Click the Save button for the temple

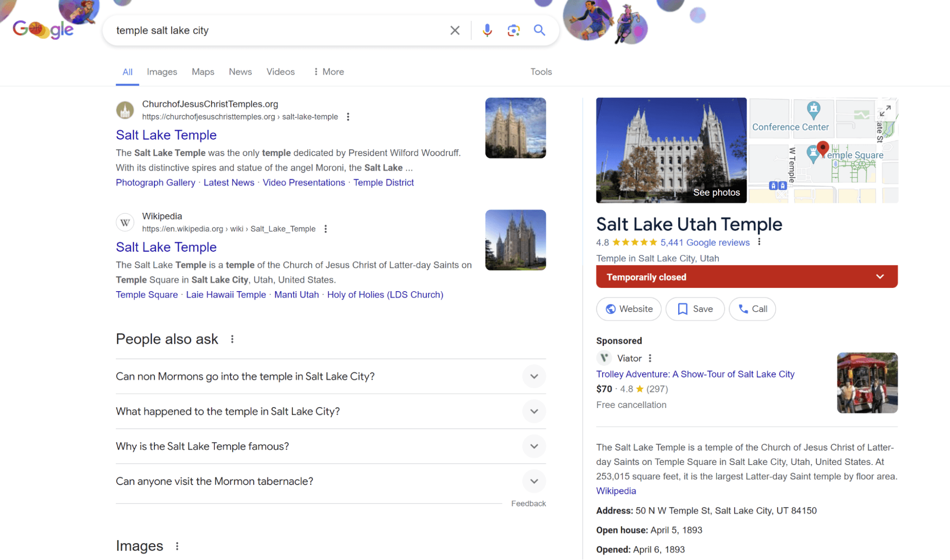[695, 309]
